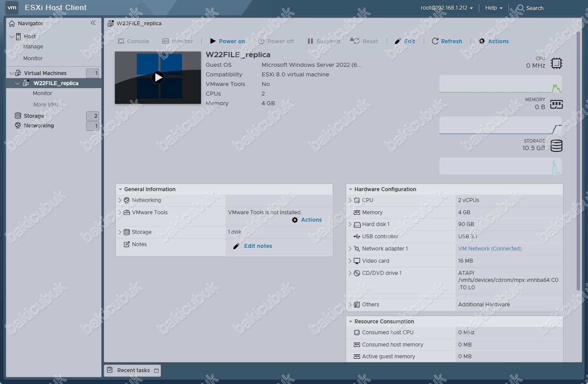Expand the CD/DVD drive 1 row
The height and width of the screenshot is (384, 588).
pos(350,273)
